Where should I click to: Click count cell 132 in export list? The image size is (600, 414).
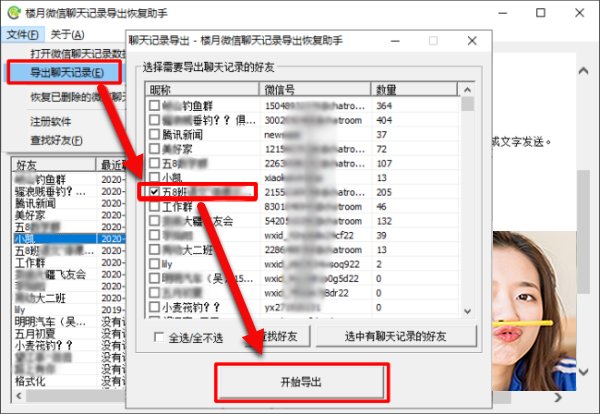click(x=384, y=221)
